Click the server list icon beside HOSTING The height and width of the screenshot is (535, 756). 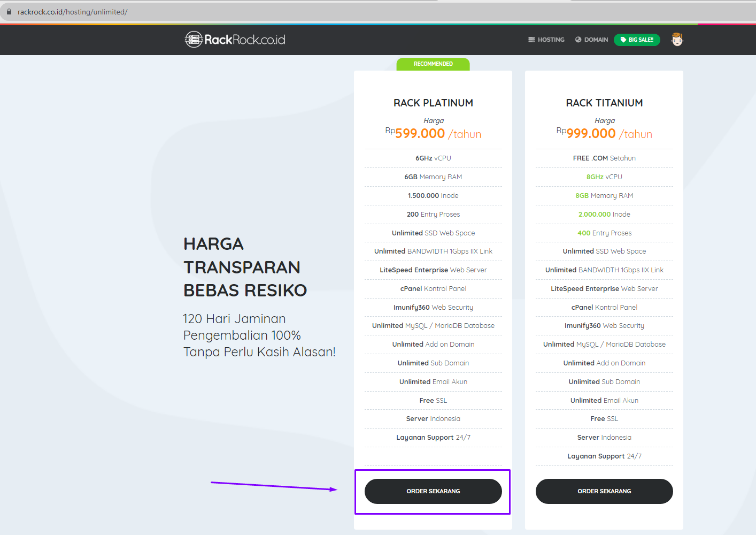click(531, 40)
